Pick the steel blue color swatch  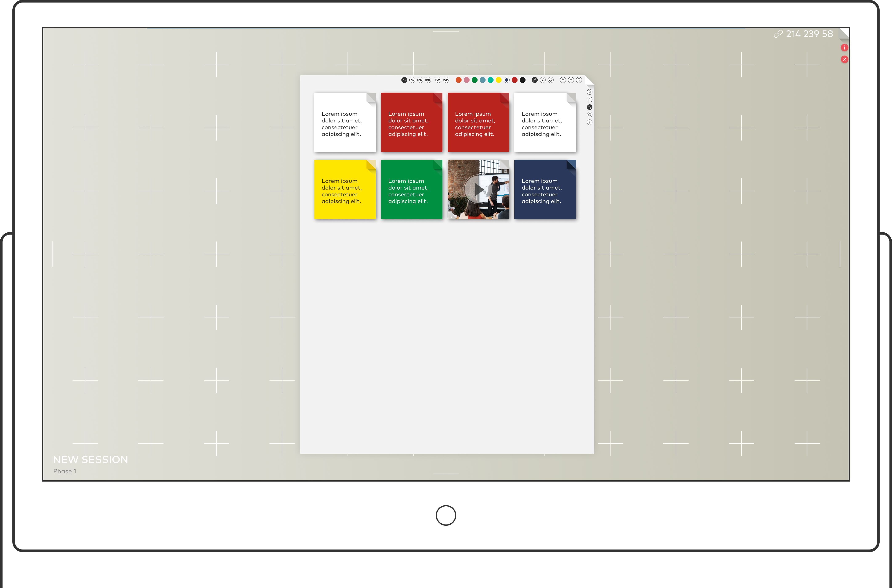483,80
